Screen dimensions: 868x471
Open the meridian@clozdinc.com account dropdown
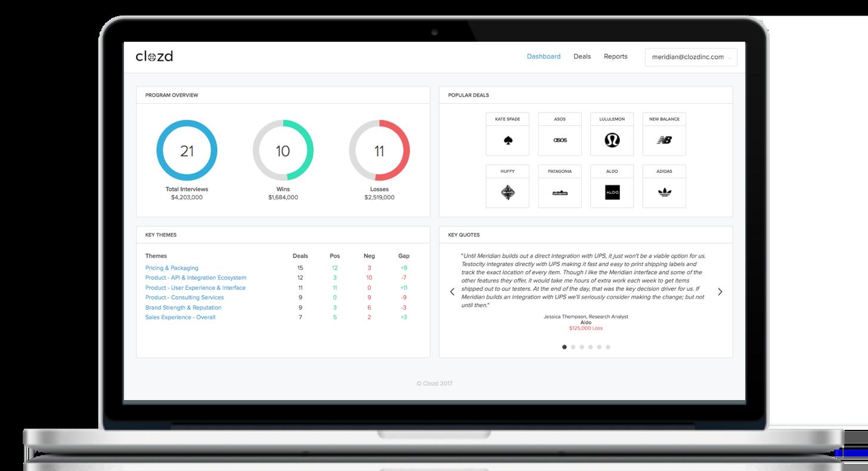(691, 57)
